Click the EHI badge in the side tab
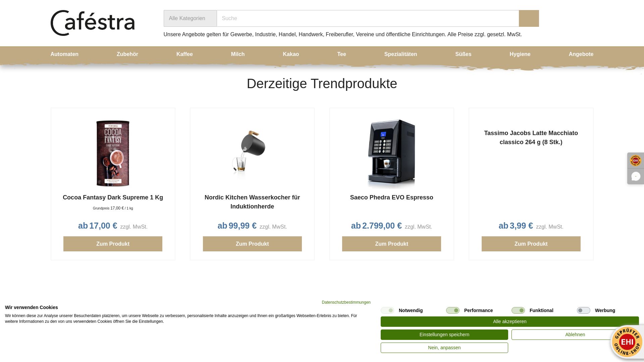The image size is (644, 362). [x=635, y=161]
